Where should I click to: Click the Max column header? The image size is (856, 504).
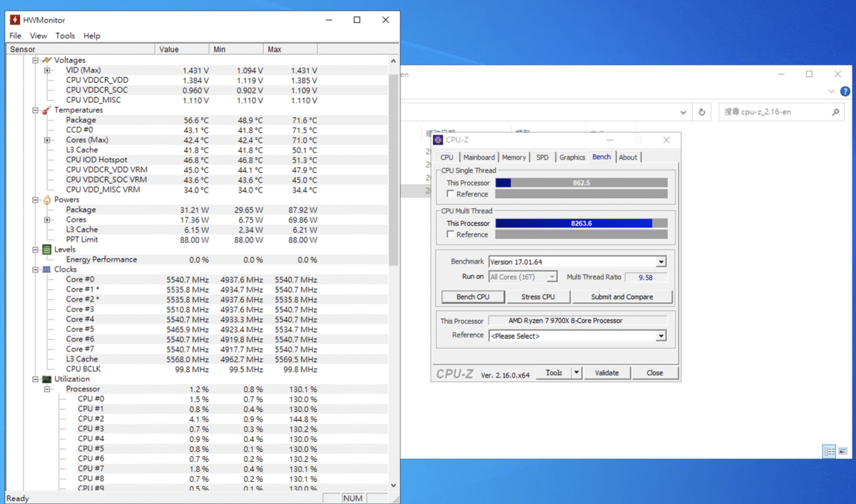(291, 49)
